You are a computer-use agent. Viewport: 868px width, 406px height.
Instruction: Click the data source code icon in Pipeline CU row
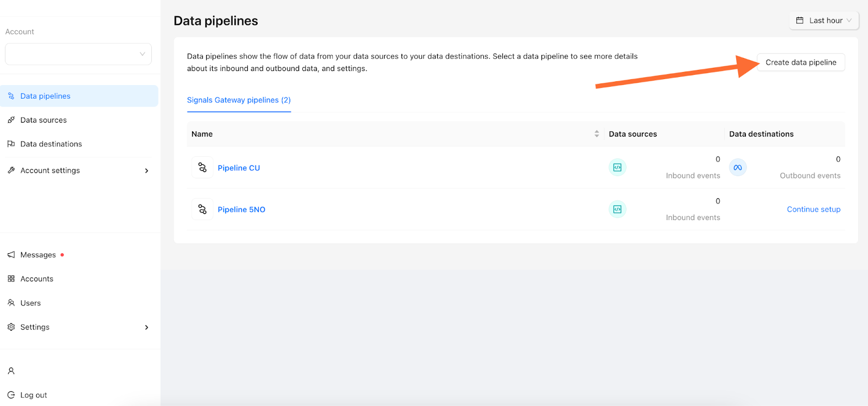pos(617,167)
